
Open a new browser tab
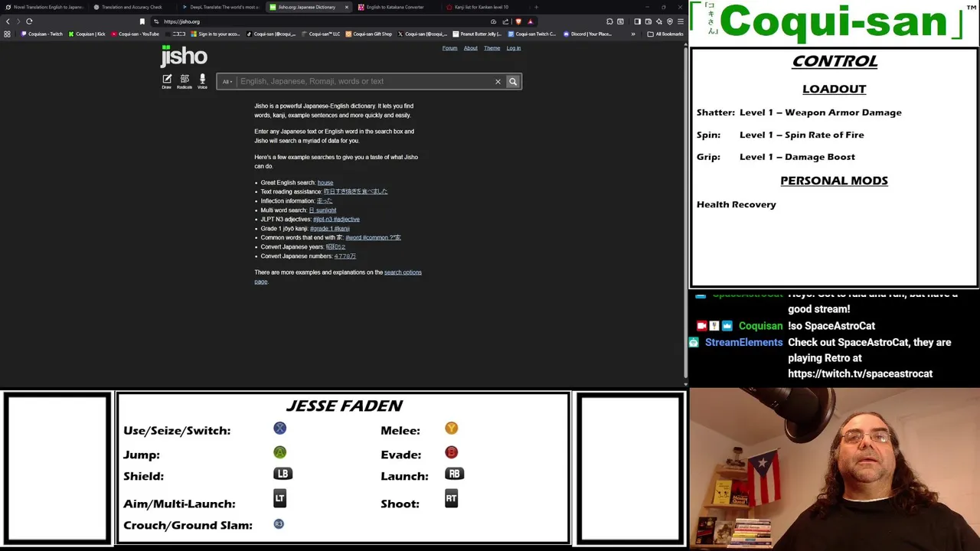536,7
